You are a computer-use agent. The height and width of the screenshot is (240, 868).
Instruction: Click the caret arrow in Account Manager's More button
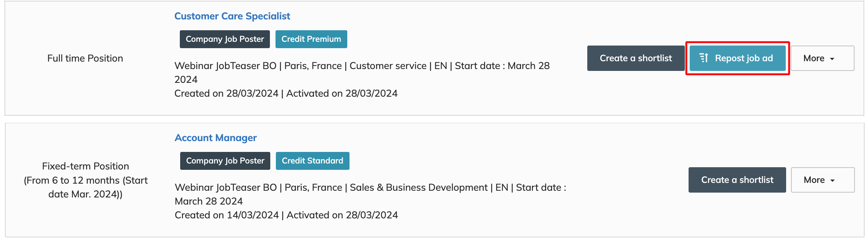coord(832,181)
